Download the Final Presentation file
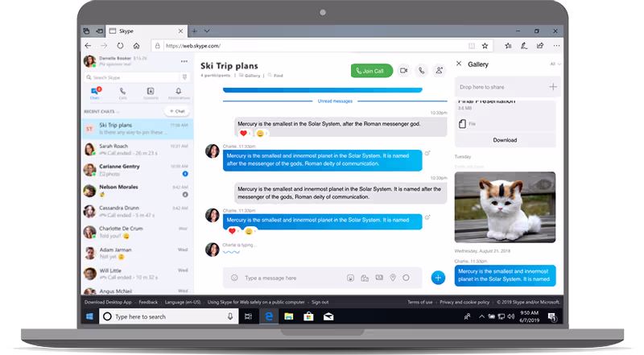 (505, 140)
